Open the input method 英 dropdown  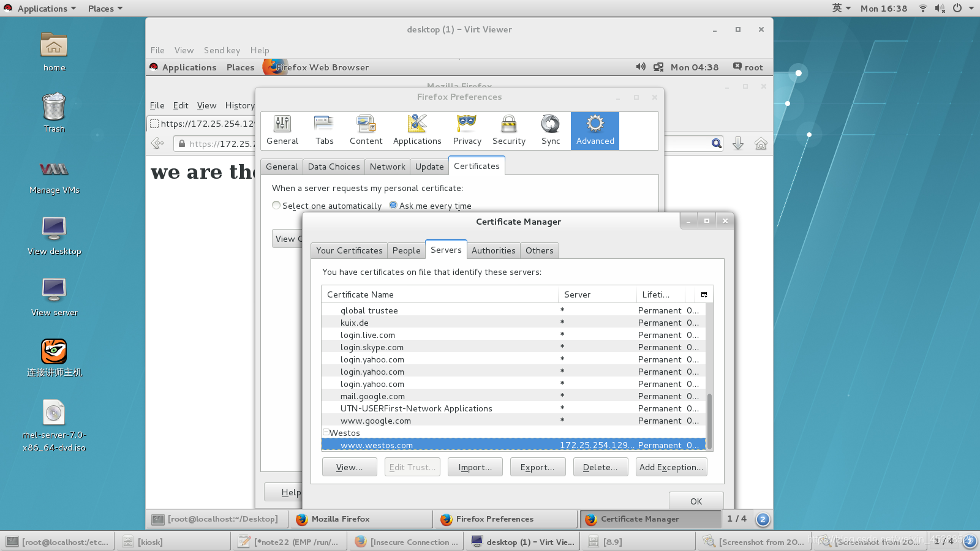[x=841, y=8]
